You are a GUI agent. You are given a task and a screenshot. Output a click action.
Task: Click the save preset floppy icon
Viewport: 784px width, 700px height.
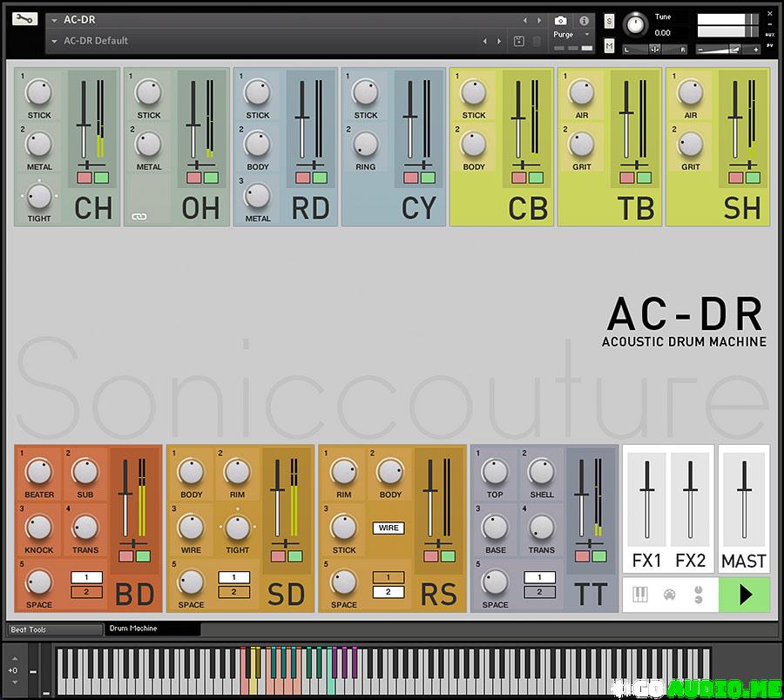click(519, 41)
